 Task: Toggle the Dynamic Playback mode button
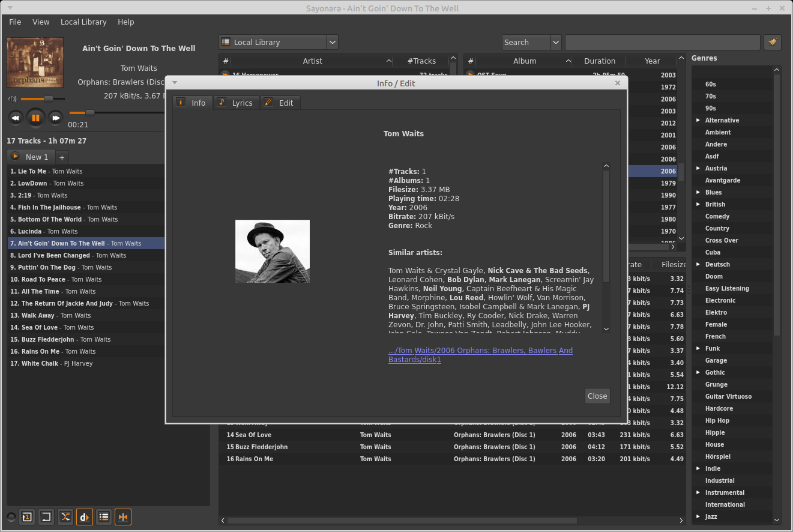(x=85, y=517)
